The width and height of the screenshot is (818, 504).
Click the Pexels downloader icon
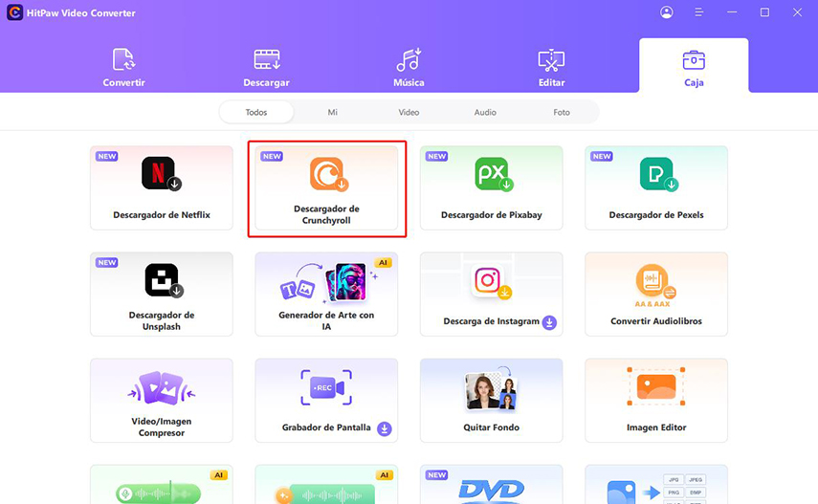[x=658, y=174]
